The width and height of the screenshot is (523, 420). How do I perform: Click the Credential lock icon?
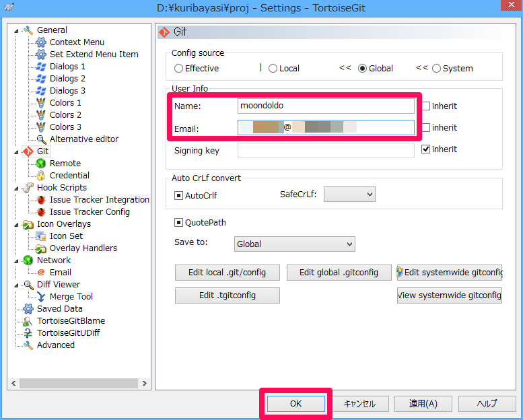41,176
